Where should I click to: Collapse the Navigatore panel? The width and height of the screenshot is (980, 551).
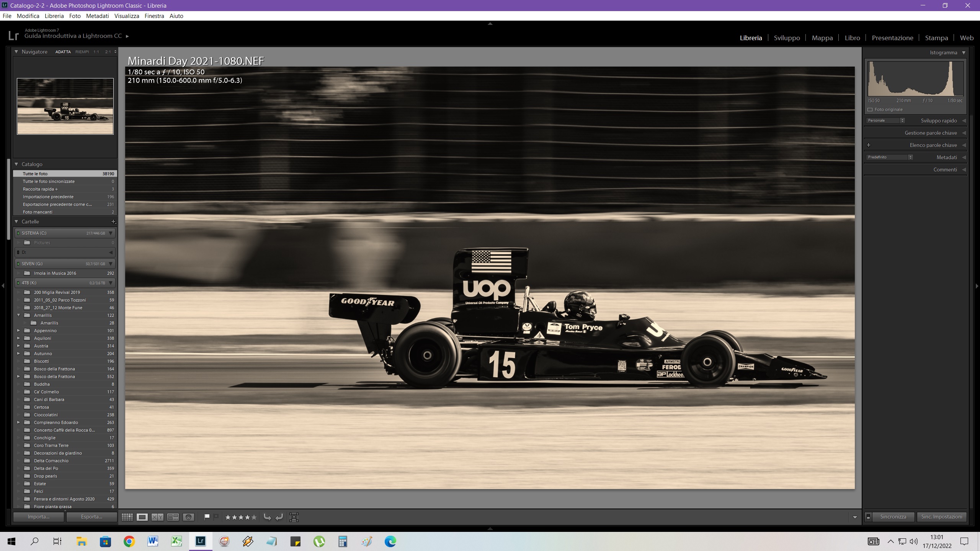click(x=16, y=52)
